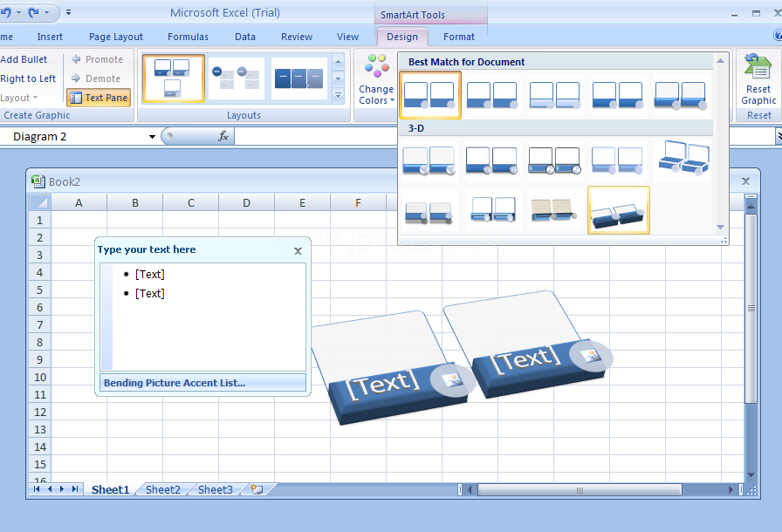
Task: Toggle Right to Left layout direction
Action: click(28, 78)
